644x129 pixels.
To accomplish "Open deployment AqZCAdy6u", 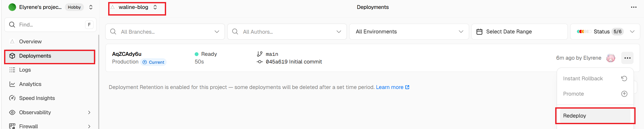I will [x=127, y=54].
